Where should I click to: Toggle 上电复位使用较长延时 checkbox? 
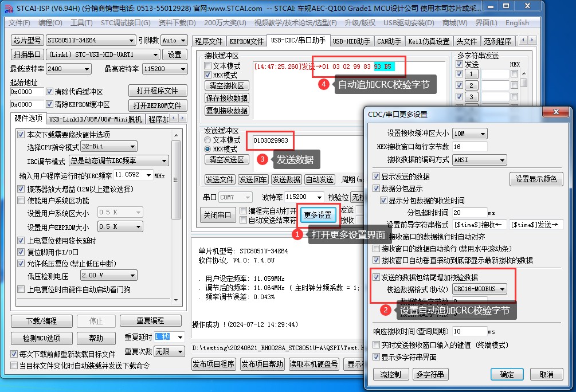pyautogui.click(x=21, y=241)
